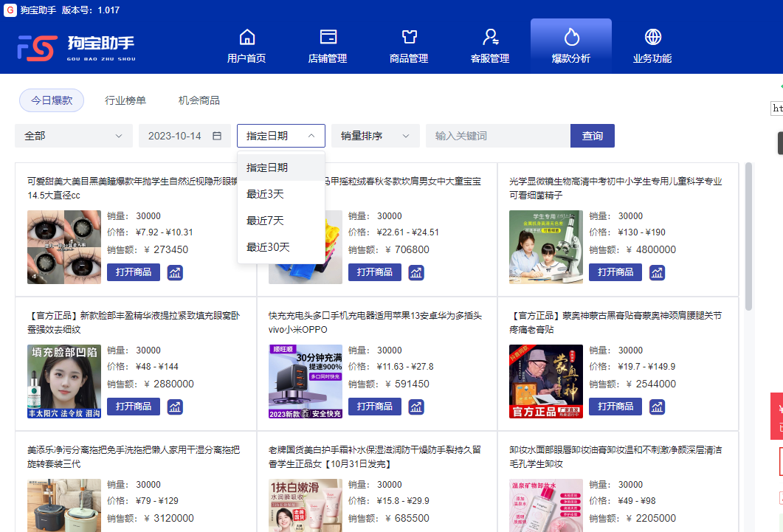Click 打开商品 for the contact lens product
The width and height of the screenshot is (783, 532).
coord(134,272)
